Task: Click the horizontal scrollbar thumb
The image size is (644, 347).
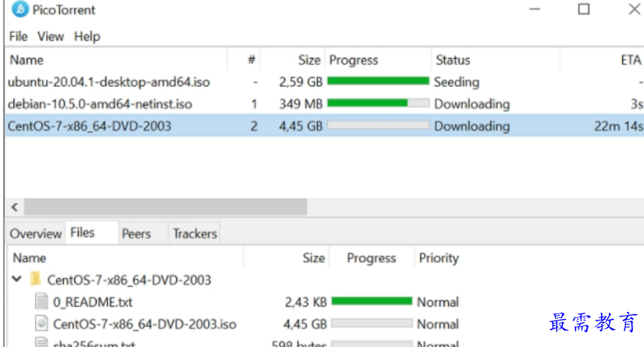Action: tap(165, 207)
